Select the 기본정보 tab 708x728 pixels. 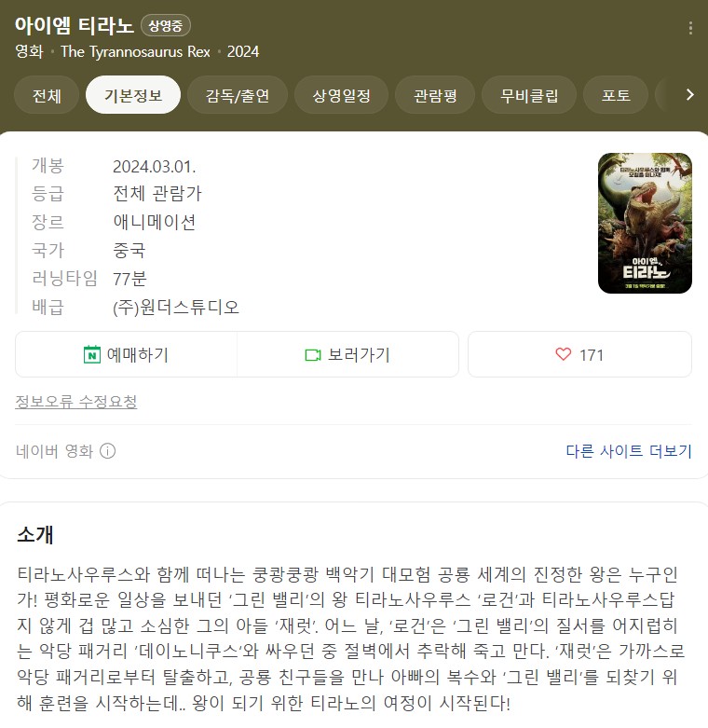(x=133, y=95)
